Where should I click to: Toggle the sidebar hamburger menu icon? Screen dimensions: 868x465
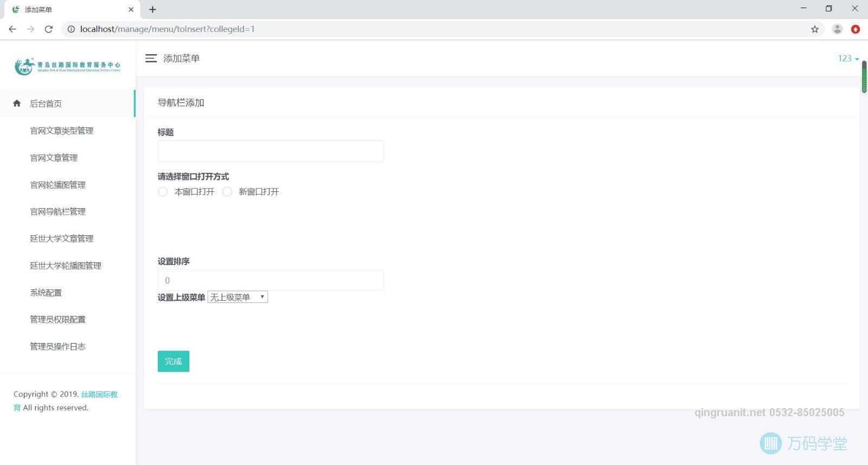pyautogui.click(x=151, y=58)
